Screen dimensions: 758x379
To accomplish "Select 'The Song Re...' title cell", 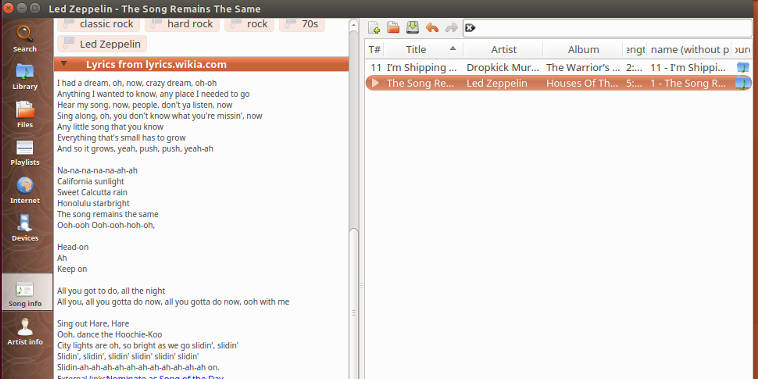I will coord(421,83).
